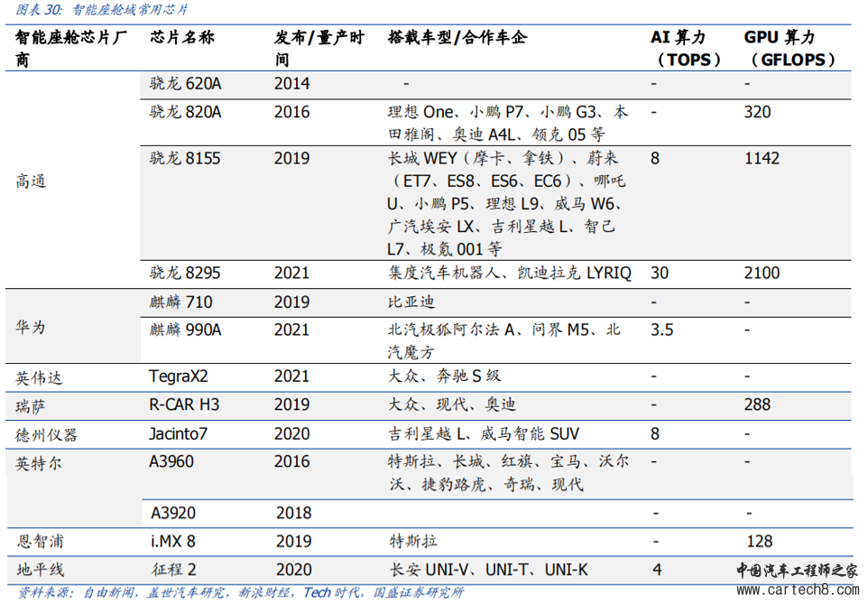Click the cell '大众、奔驰 S 级'
The width and height of the screenshot is (868, 604).
(444, 376)
